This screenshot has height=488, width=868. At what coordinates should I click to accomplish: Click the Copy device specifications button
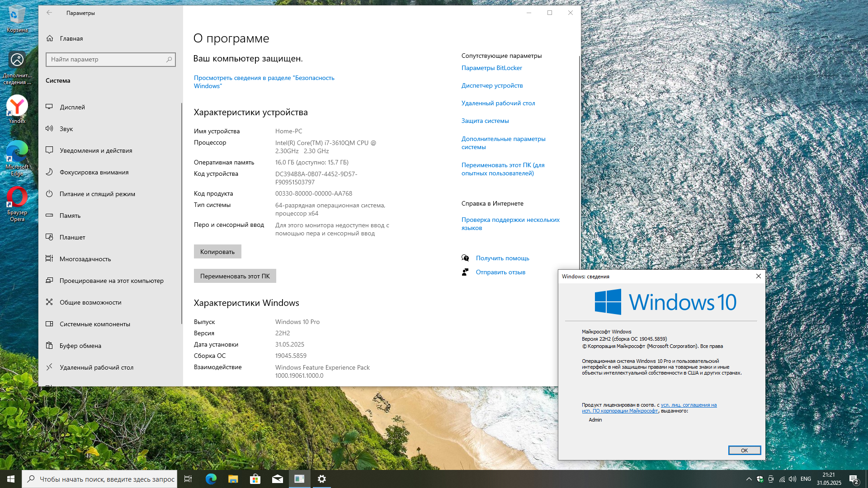217,252
